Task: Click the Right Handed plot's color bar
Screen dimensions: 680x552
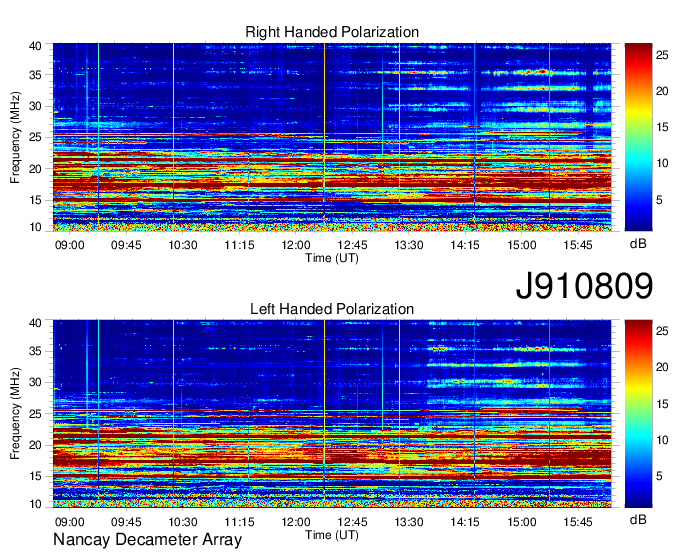Action: click(x=638, y=137)
